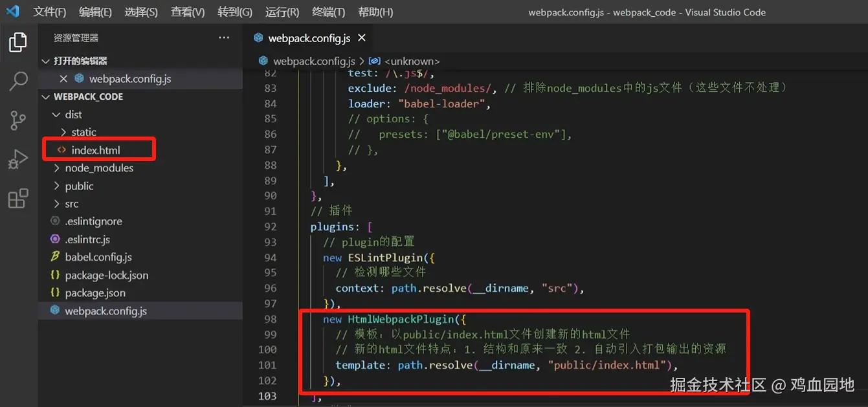Screen dimensions: 868x407
Task: Open the 转到(G) Go menu
Action: (x=235, y=12)
